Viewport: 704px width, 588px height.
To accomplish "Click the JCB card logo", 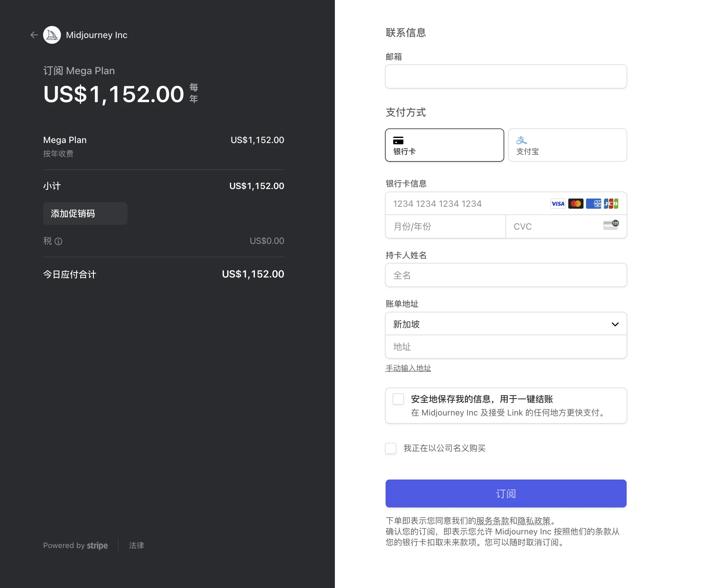I will [611, 204].
